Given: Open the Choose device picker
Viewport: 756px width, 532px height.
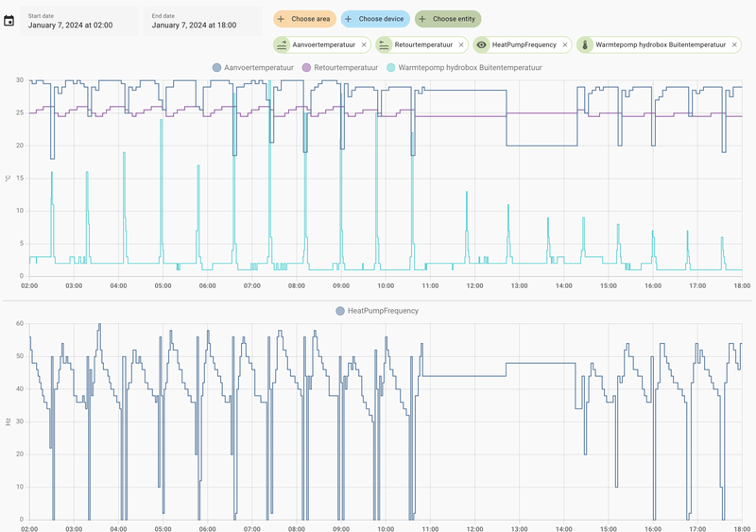Looking at the screenshot, I should pyautogui.click(x=375, y=19).
